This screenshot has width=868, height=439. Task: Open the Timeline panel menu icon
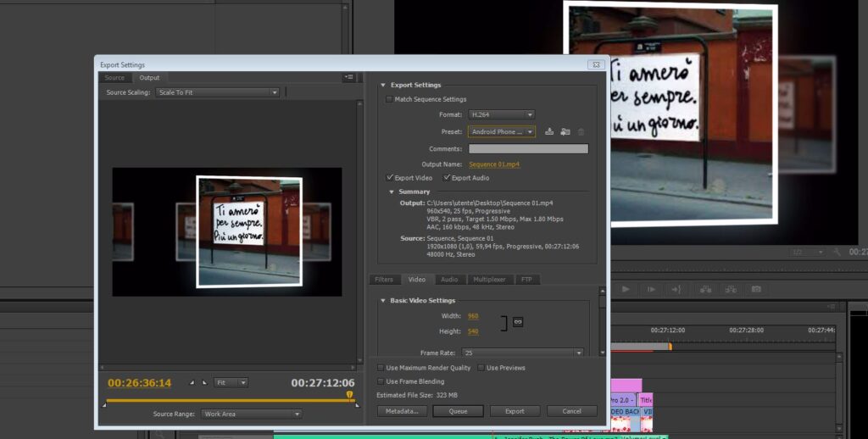[831, 306]
